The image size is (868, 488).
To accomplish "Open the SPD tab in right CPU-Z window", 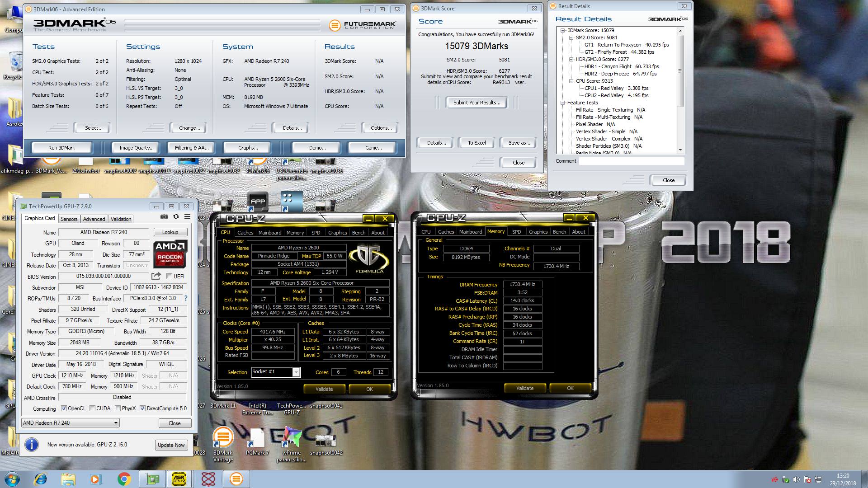I will (516, 232).
